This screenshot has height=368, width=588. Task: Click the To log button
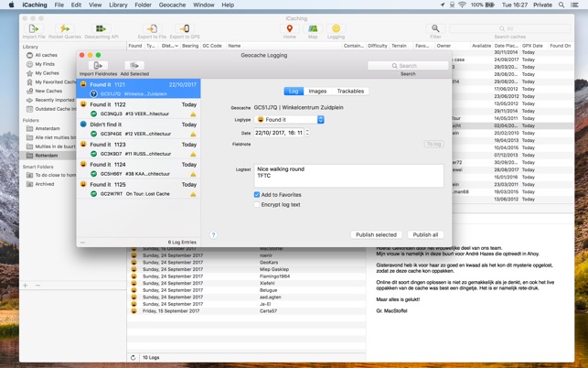click(x=433, y=144)
